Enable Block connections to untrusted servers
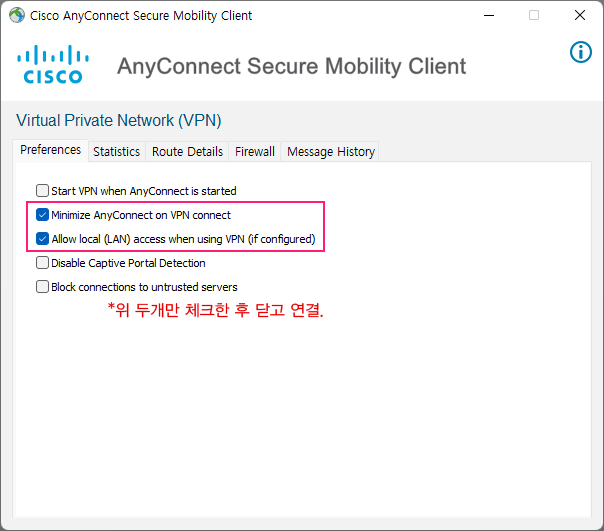This screenshot has height=531, width=604. pos(42,287)
